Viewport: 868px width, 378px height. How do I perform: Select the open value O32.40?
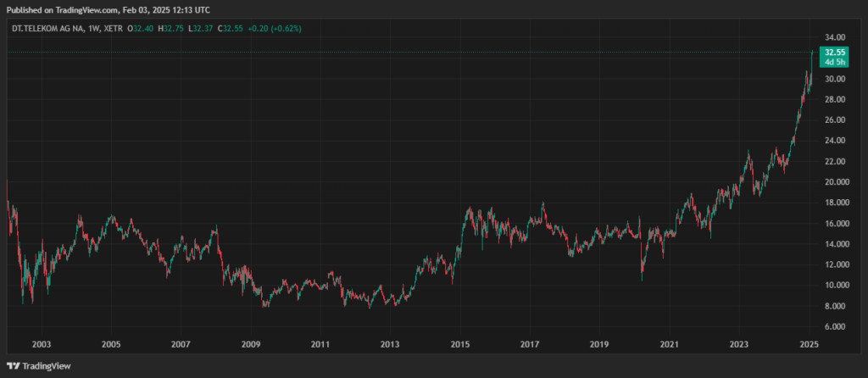[x=142, y=28]
